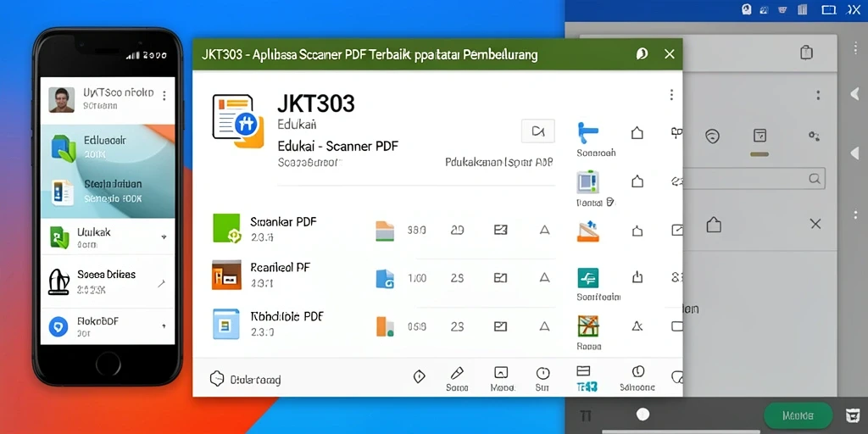Select the orange Reanleol PF app icon
The image size is (868, 434).
226,275
